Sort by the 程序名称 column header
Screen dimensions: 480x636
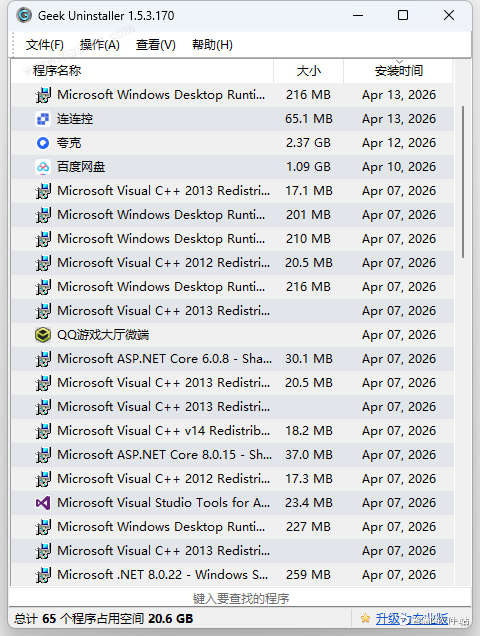[x=142, y=71]
